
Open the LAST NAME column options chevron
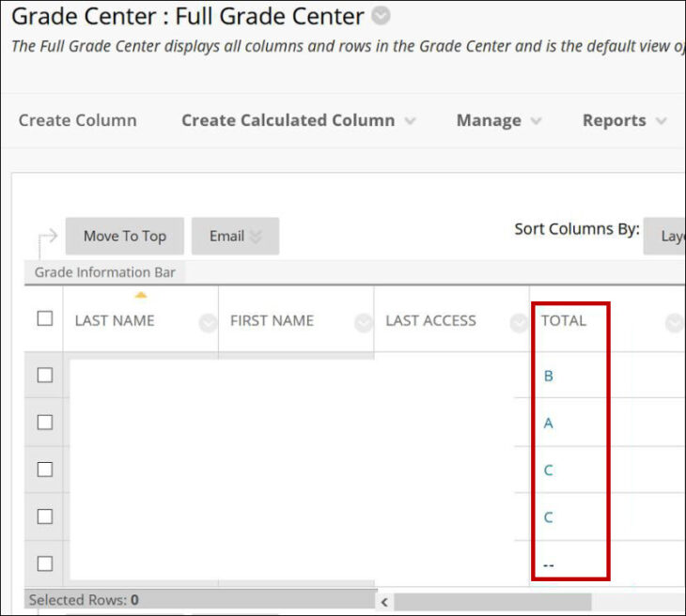[x=208, y=324]
